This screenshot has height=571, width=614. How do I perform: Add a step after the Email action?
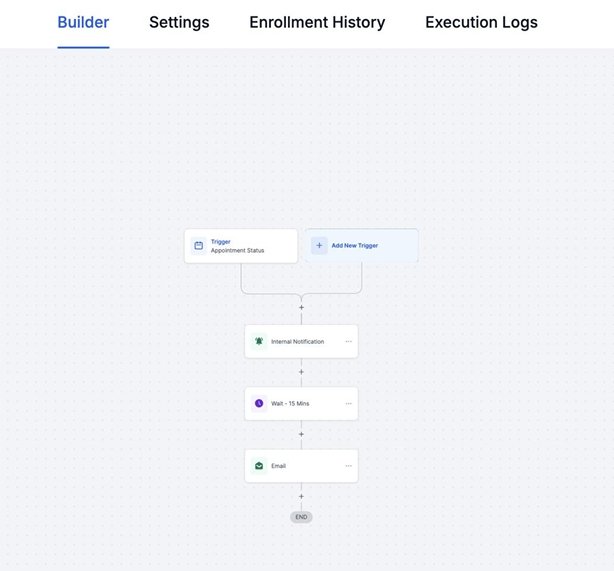(301, 496)
